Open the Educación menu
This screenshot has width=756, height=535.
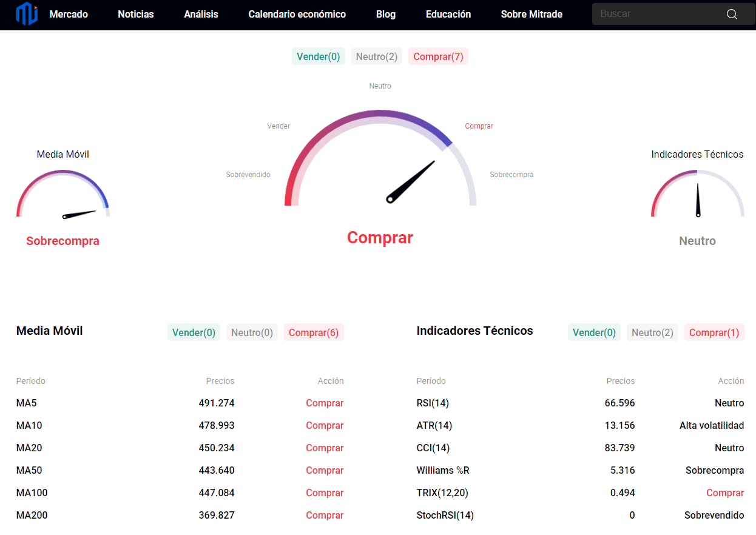coord(448,14)
